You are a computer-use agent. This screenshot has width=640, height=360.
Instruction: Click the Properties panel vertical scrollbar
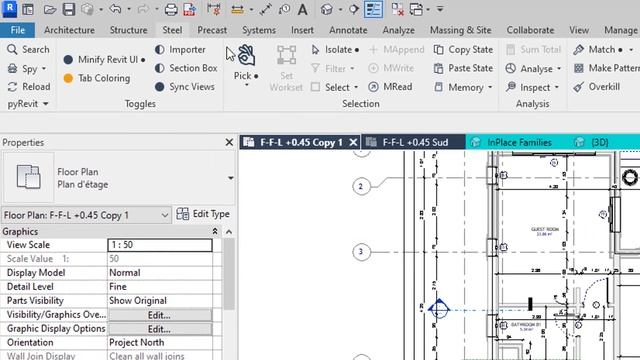coord(229,274)
